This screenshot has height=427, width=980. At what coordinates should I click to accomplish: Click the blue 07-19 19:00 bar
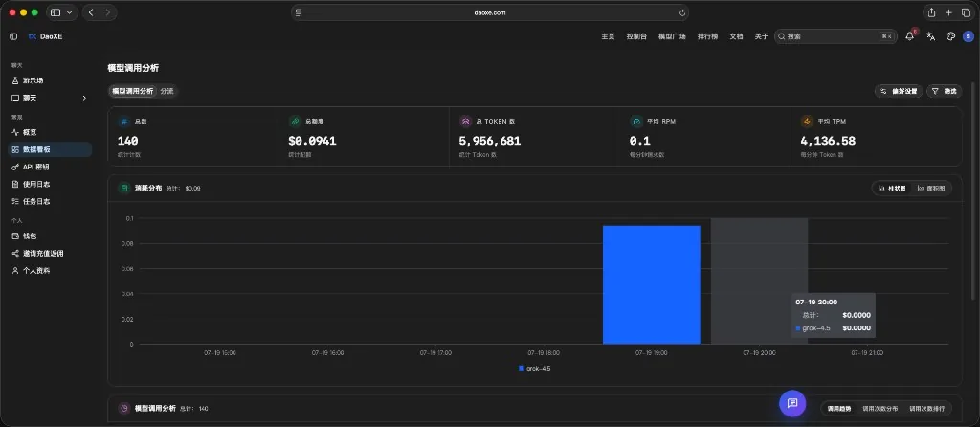(651, 284)
